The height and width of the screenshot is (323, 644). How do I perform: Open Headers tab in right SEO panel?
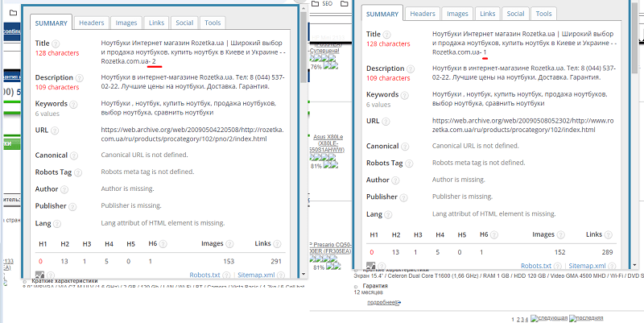[423, 14]
